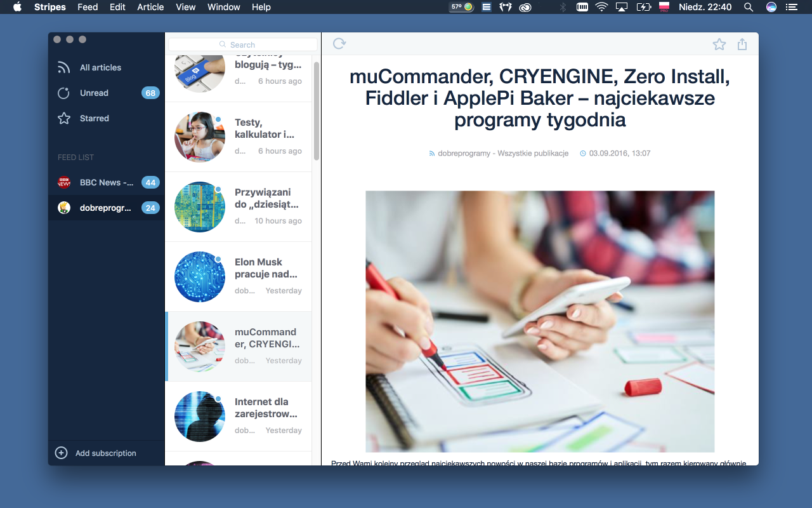Open article 'Testy, kalkulator i...'
This screenshot has width=812, height=508.
tap(239, 137)
